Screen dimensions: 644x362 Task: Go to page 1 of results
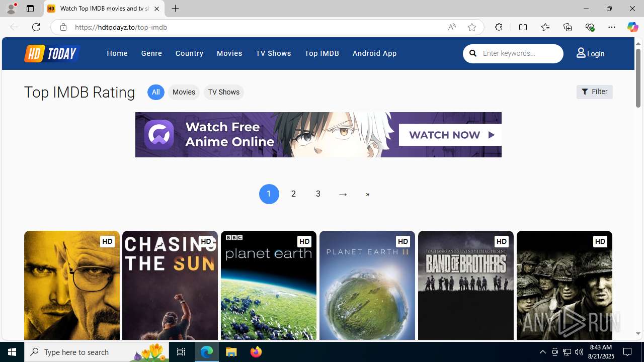coord(269,194)
